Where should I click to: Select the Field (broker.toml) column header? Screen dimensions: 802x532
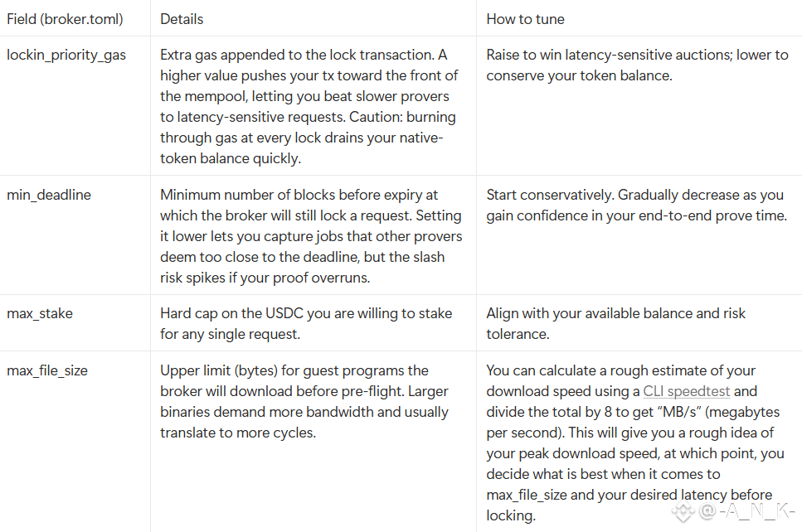(x=65, y=19)
